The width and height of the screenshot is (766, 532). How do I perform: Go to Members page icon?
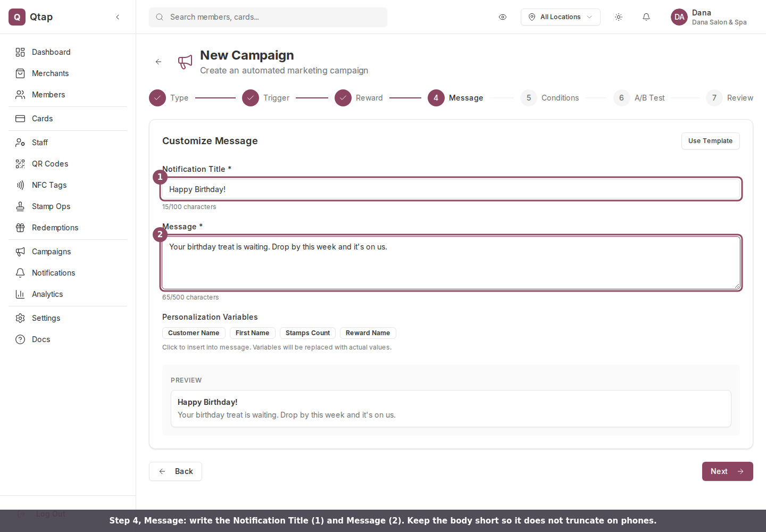click(x=20, y=95)
